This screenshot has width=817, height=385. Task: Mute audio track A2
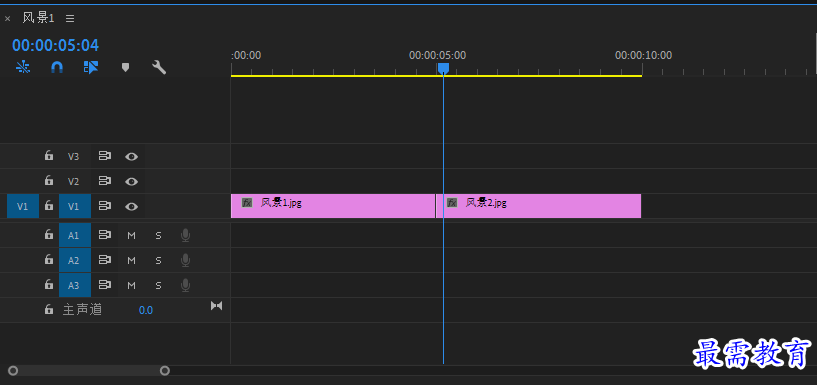(x=131, y=260)
